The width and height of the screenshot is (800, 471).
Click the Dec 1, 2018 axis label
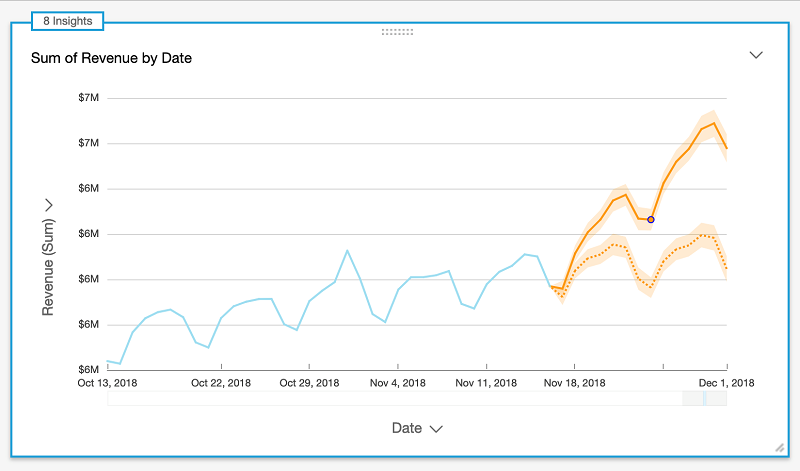(726, 383)
